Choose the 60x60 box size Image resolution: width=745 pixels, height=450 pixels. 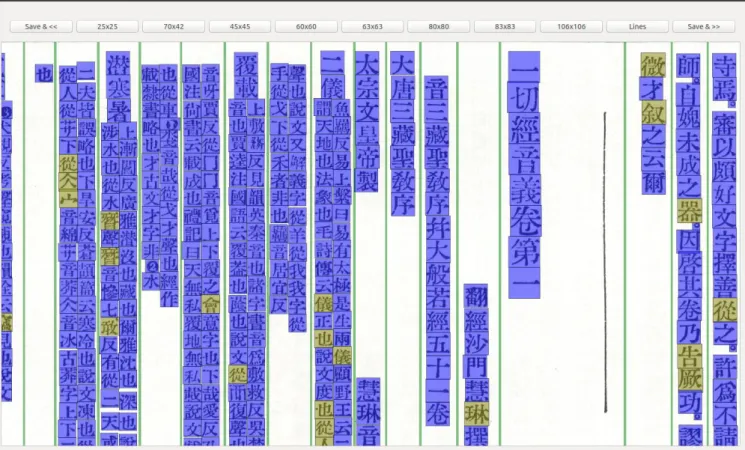pos(306,27)
